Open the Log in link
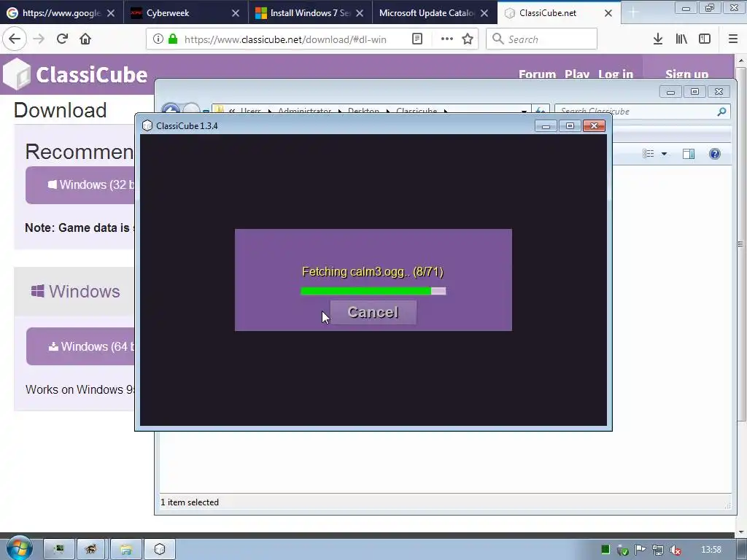 pyautogui.click(x=616, y=74)
